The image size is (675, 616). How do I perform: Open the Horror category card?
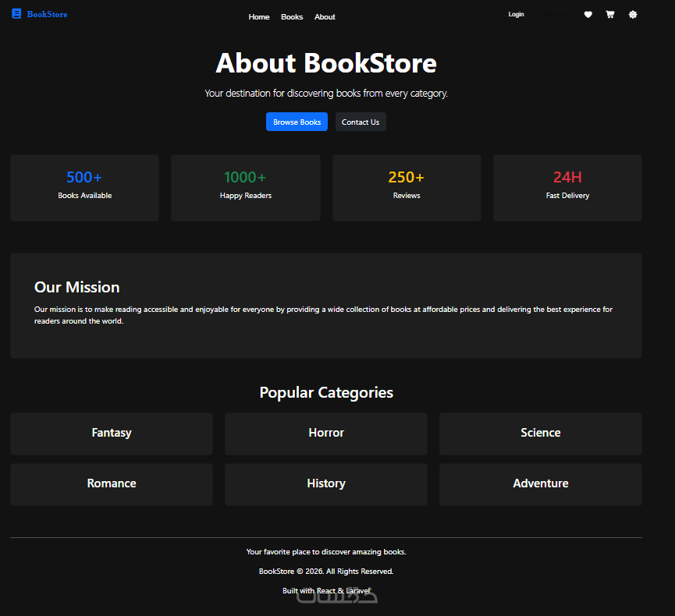pos(326,434)
